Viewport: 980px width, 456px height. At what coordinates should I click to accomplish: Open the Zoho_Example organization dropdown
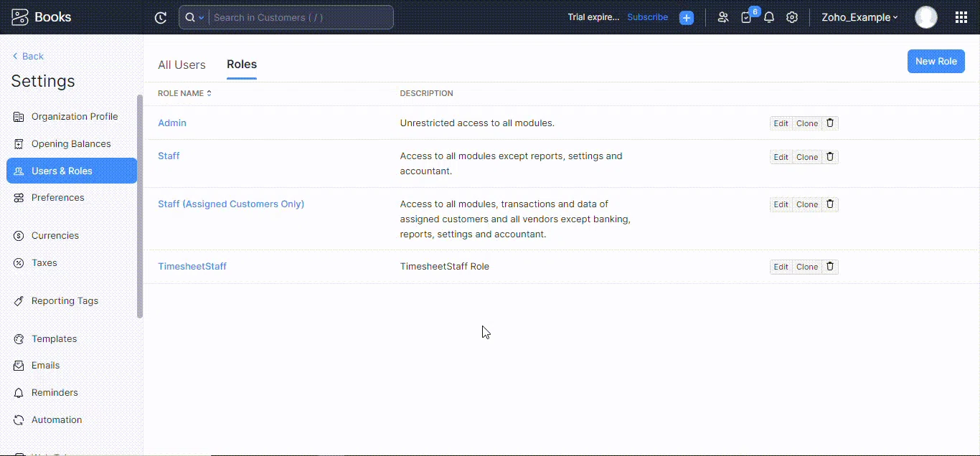click(859, 18)
